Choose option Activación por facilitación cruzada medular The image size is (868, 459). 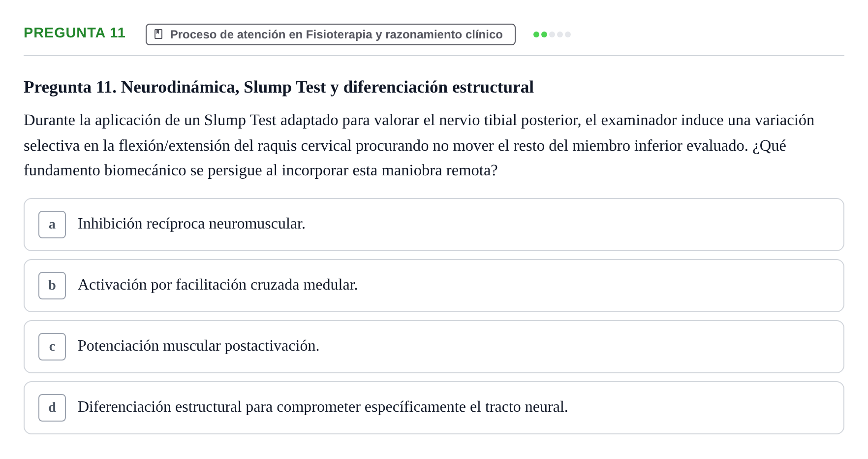434,286
